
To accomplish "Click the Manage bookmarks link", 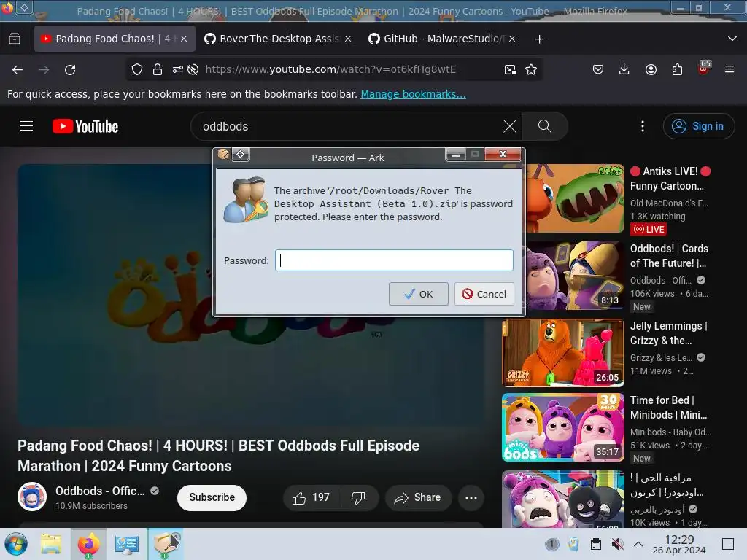I will [x=413, y=94].
